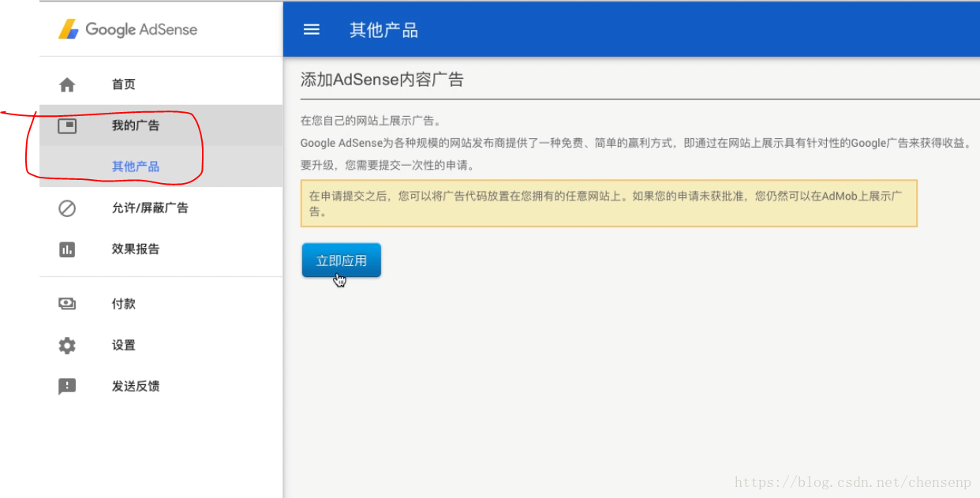Click the report chart icon beside 效果报告

67,249
